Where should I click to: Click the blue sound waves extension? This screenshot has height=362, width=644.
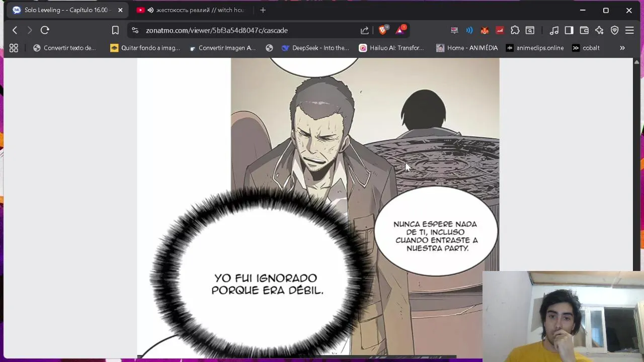[x=469, y=30]
